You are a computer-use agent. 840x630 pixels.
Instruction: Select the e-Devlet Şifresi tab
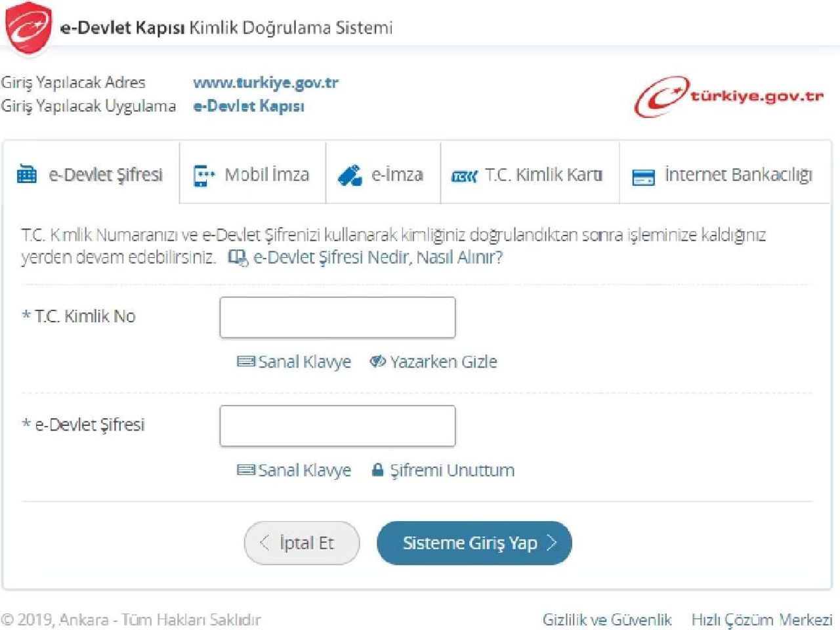click(91, 175)
